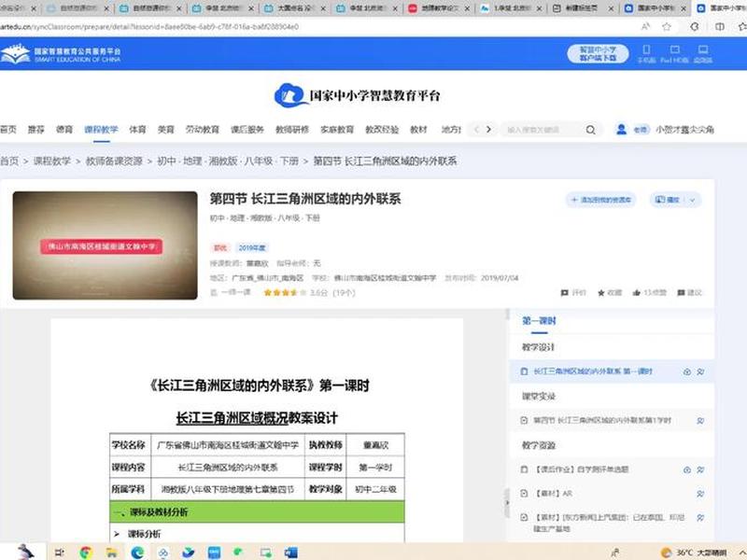Open File Explorer from the taskbar
The height and width of the screenshot is (560, 747).
point(112,553)
